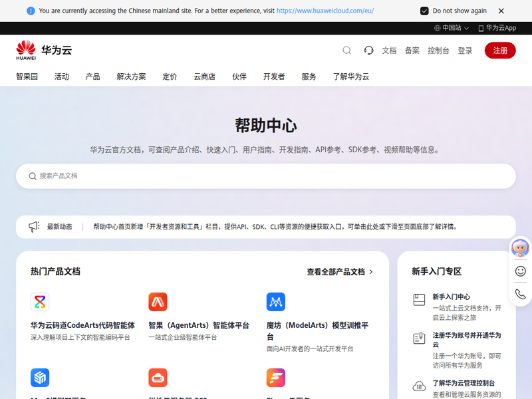The width and height of the screenshot is (532, 399).
Task: Open the 新手入门中心 link
Action: [x=452, y=297]
